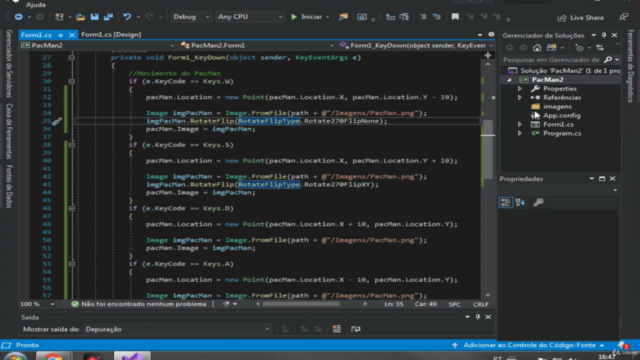Click the uncomment selection icon

(437, 17)
